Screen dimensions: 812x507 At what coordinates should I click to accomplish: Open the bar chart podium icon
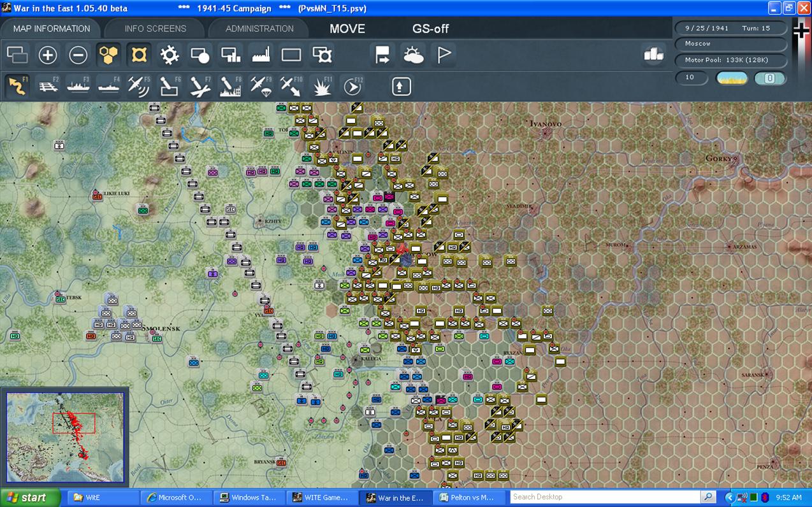click(654, 55)
